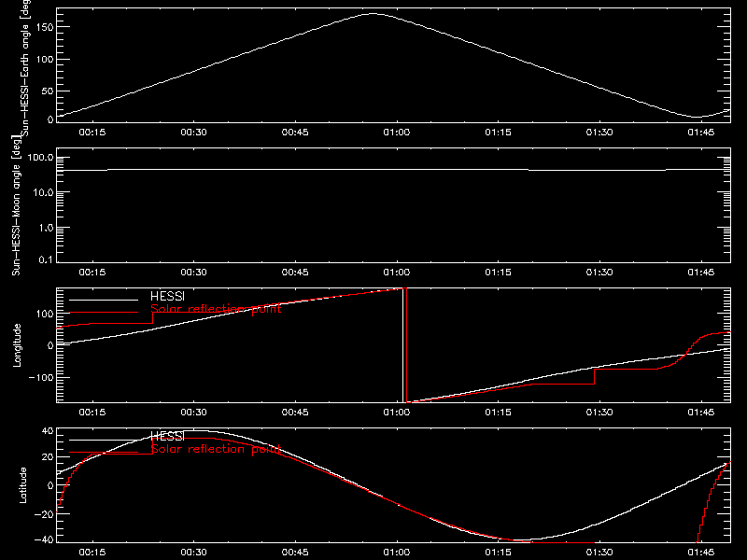Click 01:45 time label under Earth angle plot

point(701,133)
